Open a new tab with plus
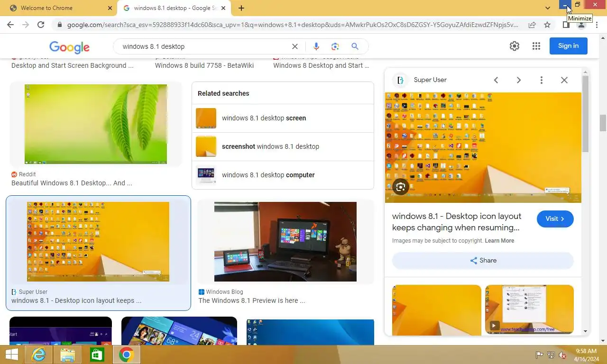Image resolution: width=607 pixels, height=364 pixels. tap(241, 8)
